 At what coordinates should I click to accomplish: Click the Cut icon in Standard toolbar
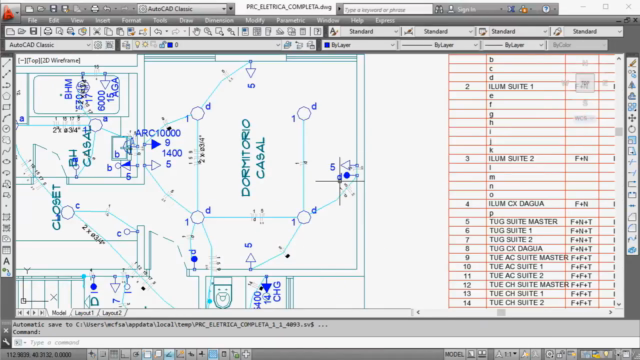tap(97, 31)
